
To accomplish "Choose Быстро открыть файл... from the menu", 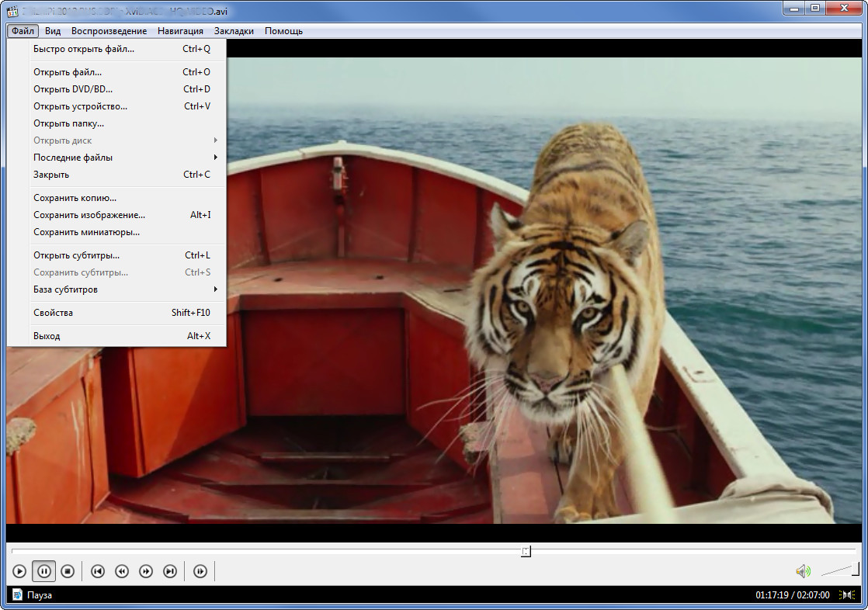I will pos(116,49).
